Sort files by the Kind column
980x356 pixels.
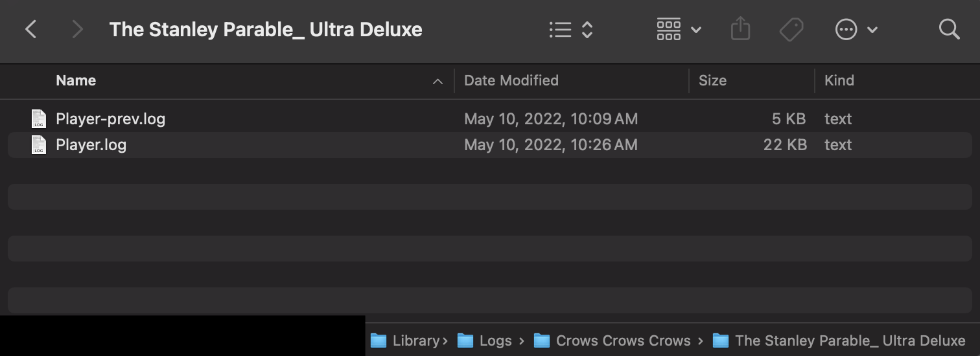[x=839, y=81]
